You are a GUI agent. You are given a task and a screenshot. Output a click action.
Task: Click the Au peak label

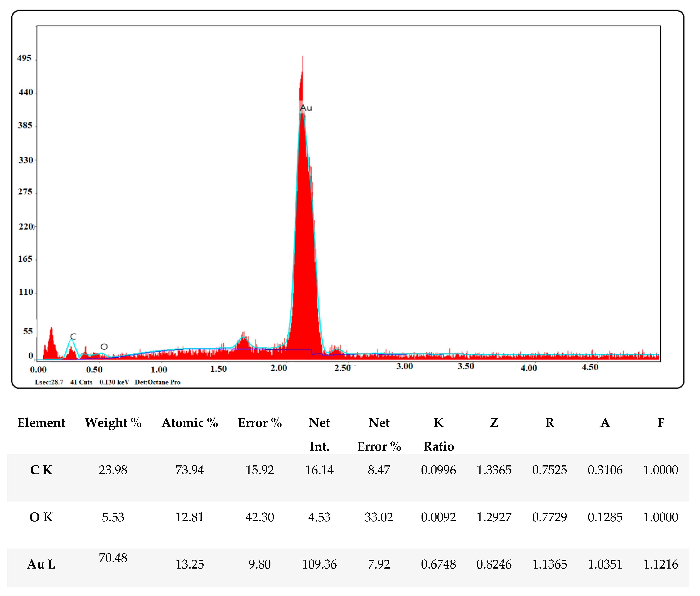point(306,108)
